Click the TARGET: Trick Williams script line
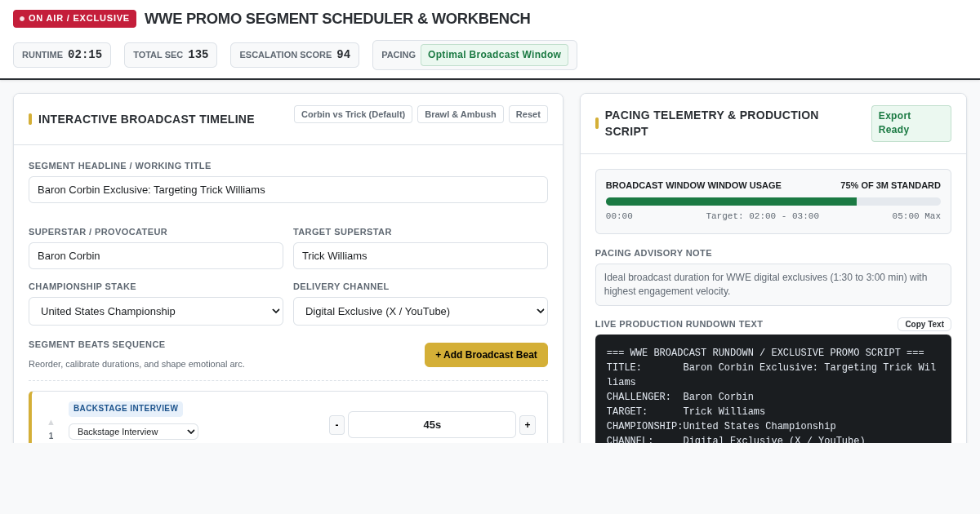This screenshot has height=514, width=980. [x=685, y=412]
